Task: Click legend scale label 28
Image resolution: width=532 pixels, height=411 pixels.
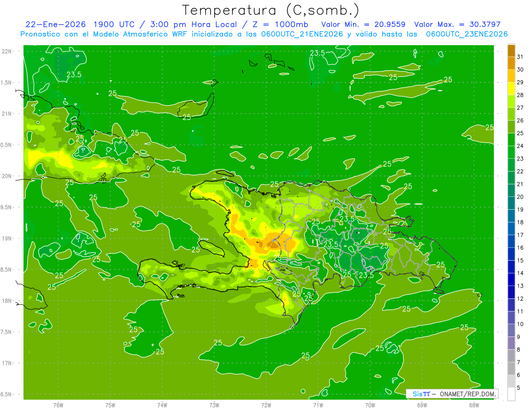Action: (x=520, y=95)
